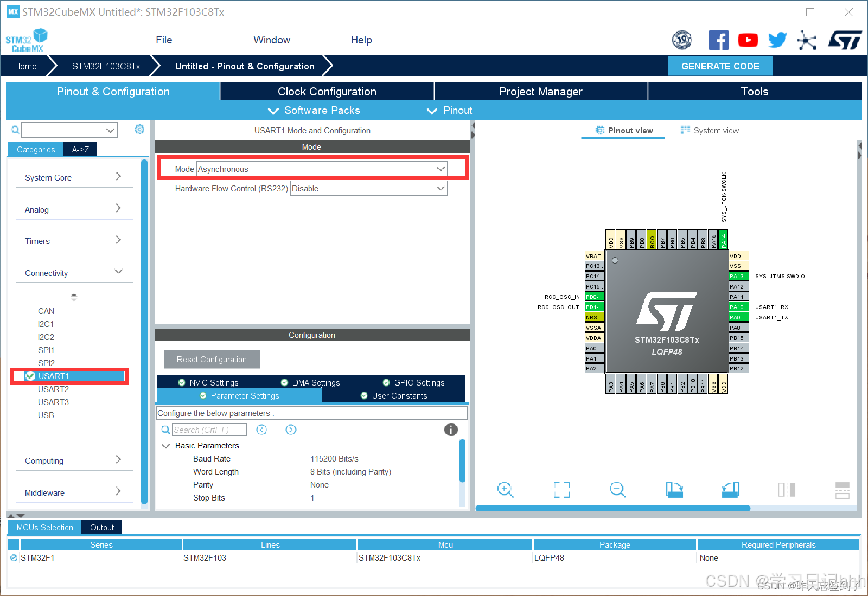This screenshot has height=596, width=868.
Task: Open the Help menu
Action: pos(361,40)
